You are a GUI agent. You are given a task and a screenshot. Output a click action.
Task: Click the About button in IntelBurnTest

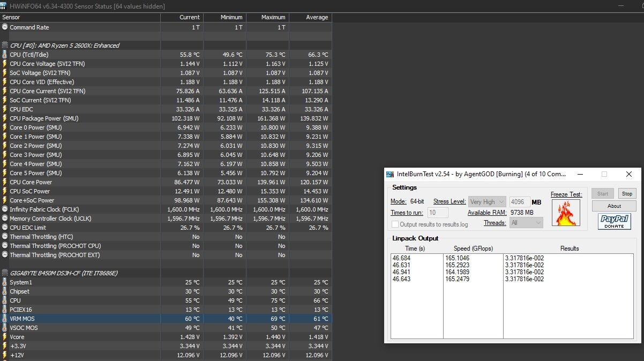(x=614, y=206)
